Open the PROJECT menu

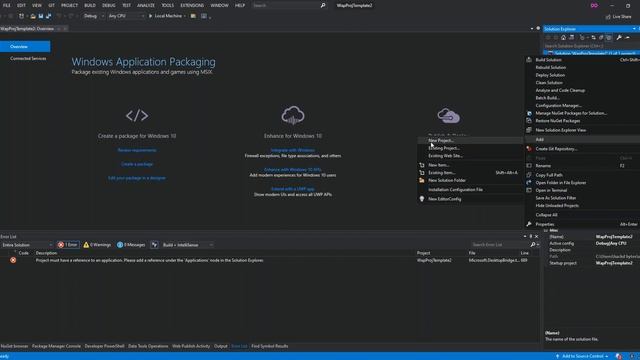click(69, 5)
